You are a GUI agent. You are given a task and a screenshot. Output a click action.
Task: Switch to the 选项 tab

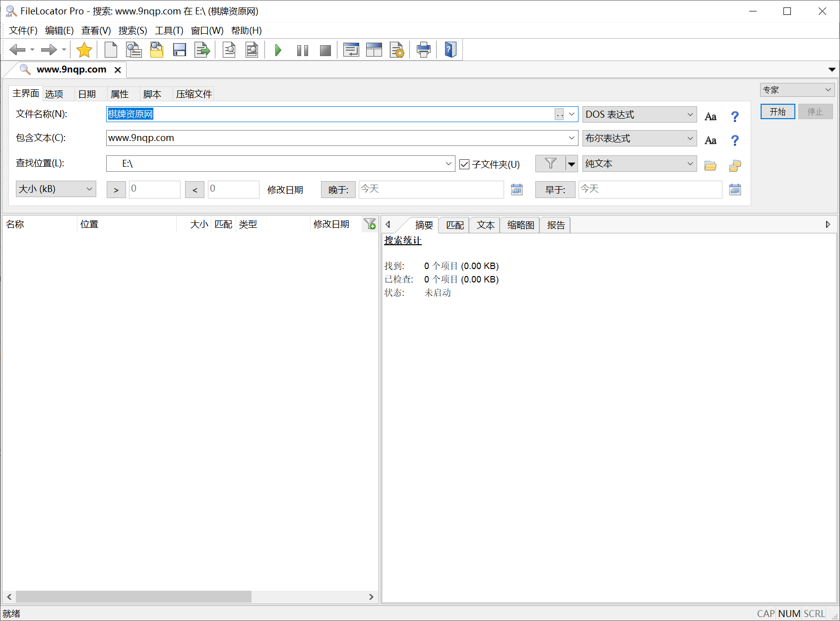[54, 94]
